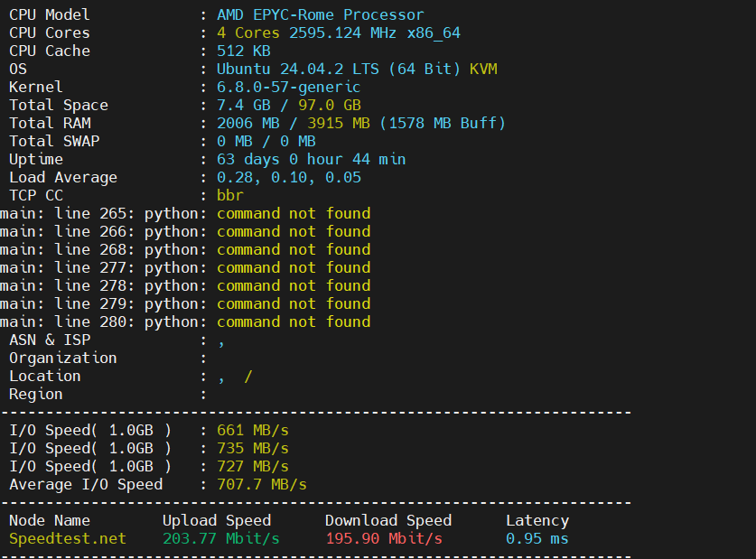This screenshot has height=559, width=756.
Task: Click the line 265 python error message
Action: point(185,214)
